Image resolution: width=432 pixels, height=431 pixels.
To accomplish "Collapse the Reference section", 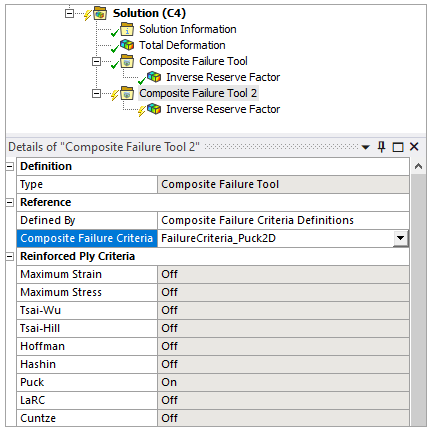I will (10, 202).
